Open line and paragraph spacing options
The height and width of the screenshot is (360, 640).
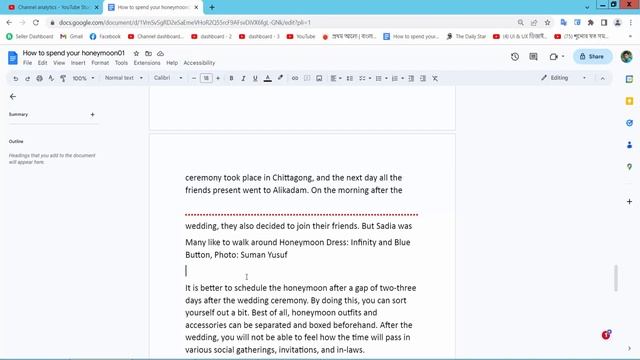(x=350, y=78)
